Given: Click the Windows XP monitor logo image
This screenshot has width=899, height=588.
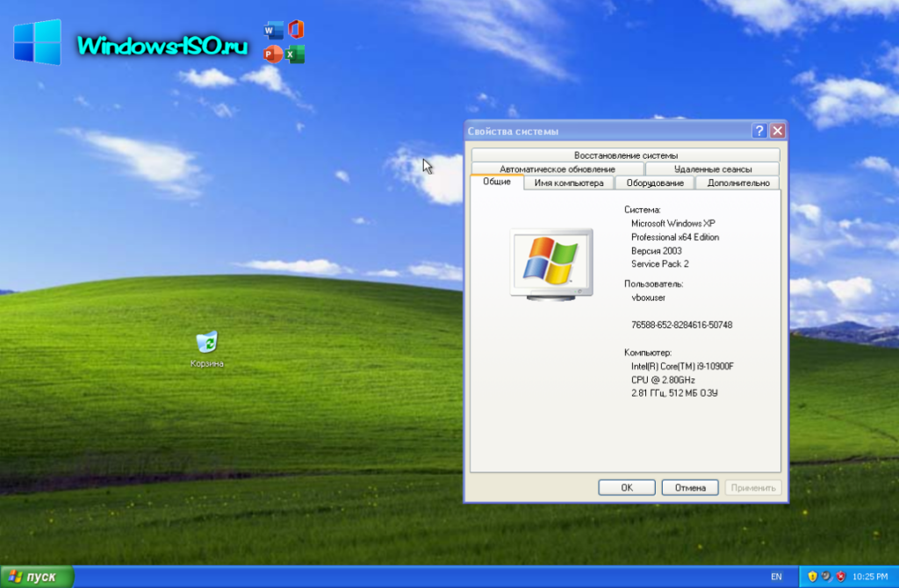Looking at the screenshot, I should 551,263.
